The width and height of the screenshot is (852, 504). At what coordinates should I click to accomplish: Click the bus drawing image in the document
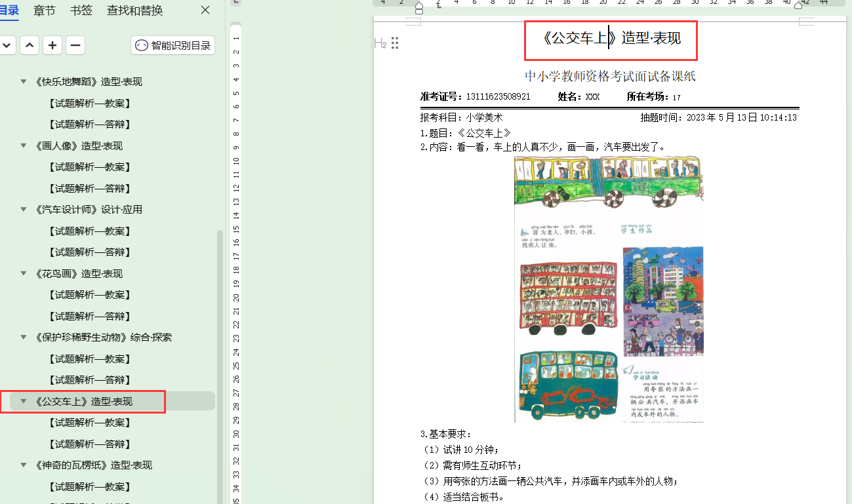(609, 288)
